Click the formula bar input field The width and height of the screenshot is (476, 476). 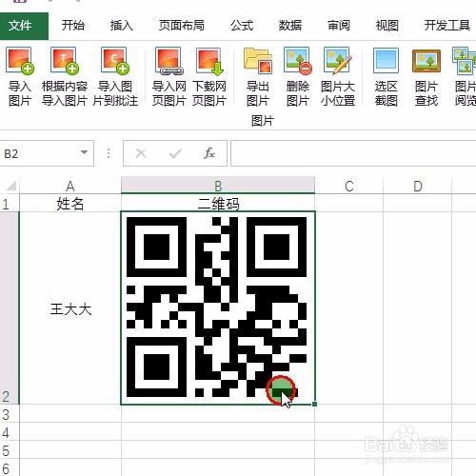click(353, 153)
